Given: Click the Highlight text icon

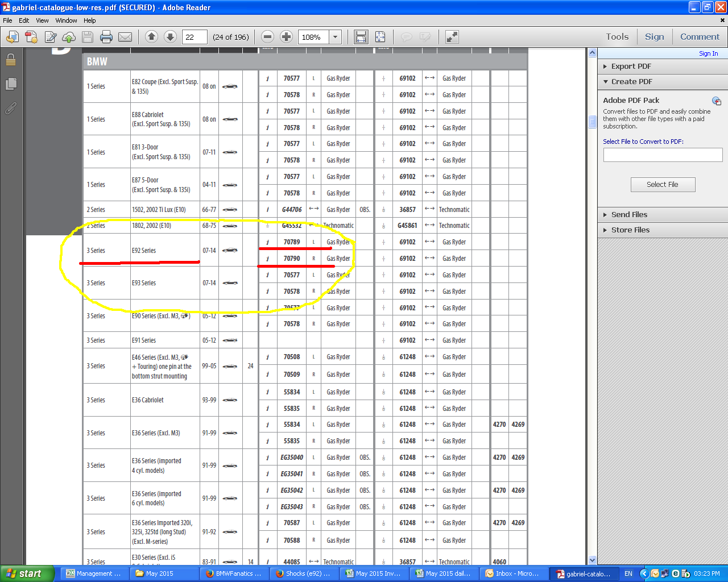Looking at the screenshot, I should [425, 37].
